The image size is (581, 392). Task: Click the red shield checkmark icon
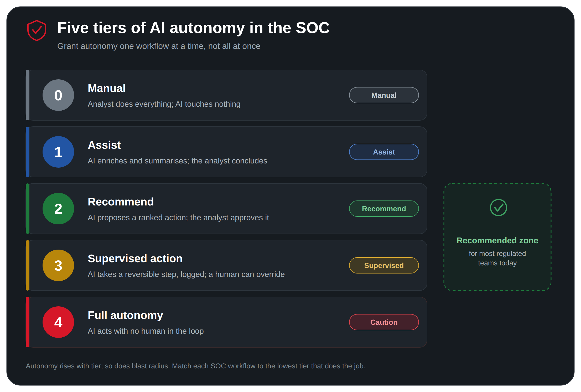point(37,30)
